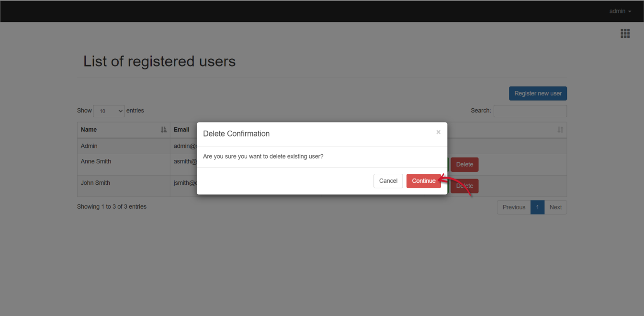Select page 1 in the pagination bar
This screenshot has width=644, height=316.
pos(537,207)
